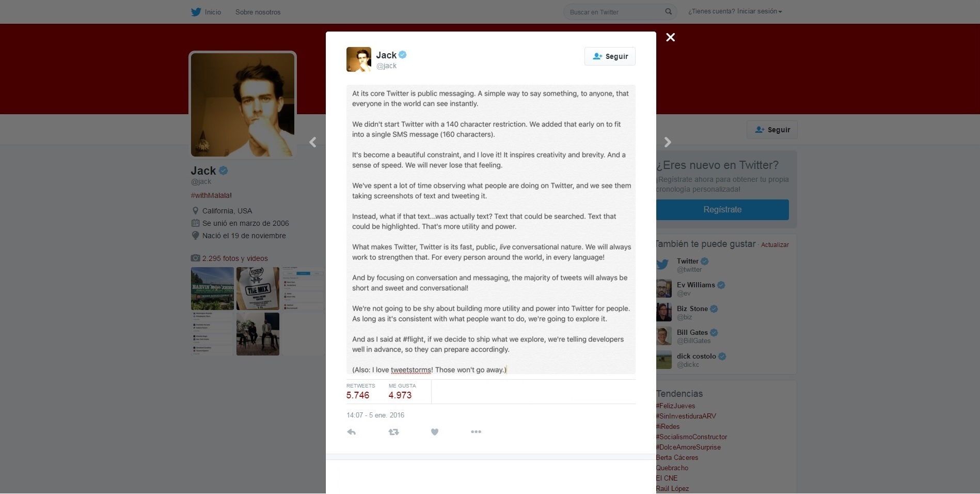Refresh suggestions with the Actualizar link

(774, 245)
